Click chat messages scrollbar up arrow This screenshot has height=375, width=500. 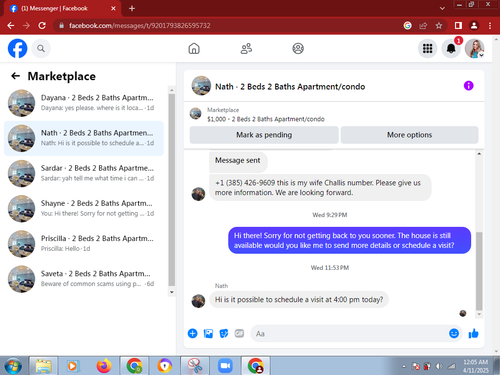pyautogui.click(x=479, y=154)
